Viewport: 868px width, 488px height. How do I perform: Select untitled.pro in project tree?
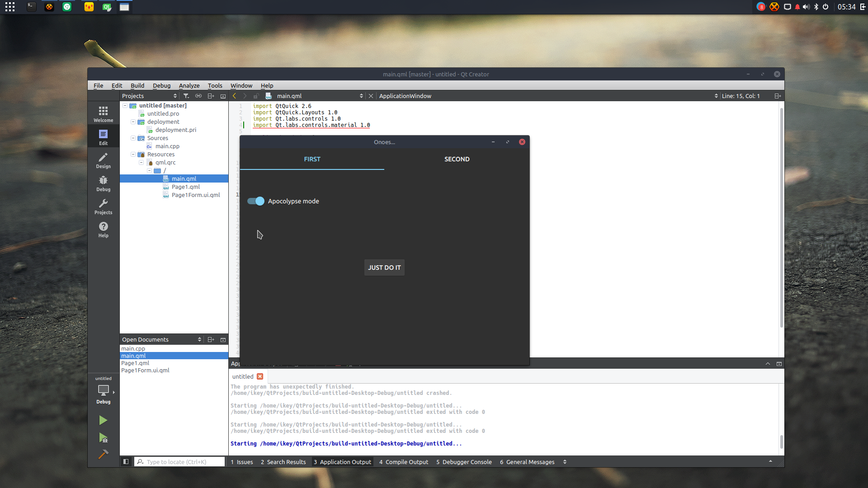[x=163, y=113]
